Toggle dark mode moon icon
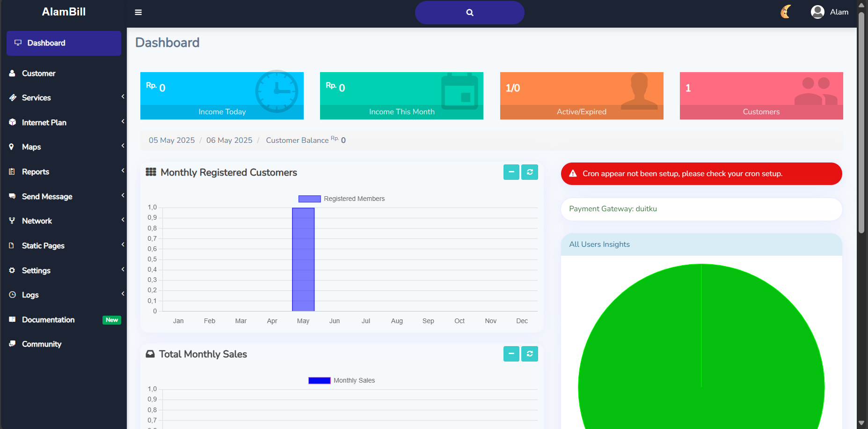Image resolution: width=868 pixels, height=429 pixels. 786,12
